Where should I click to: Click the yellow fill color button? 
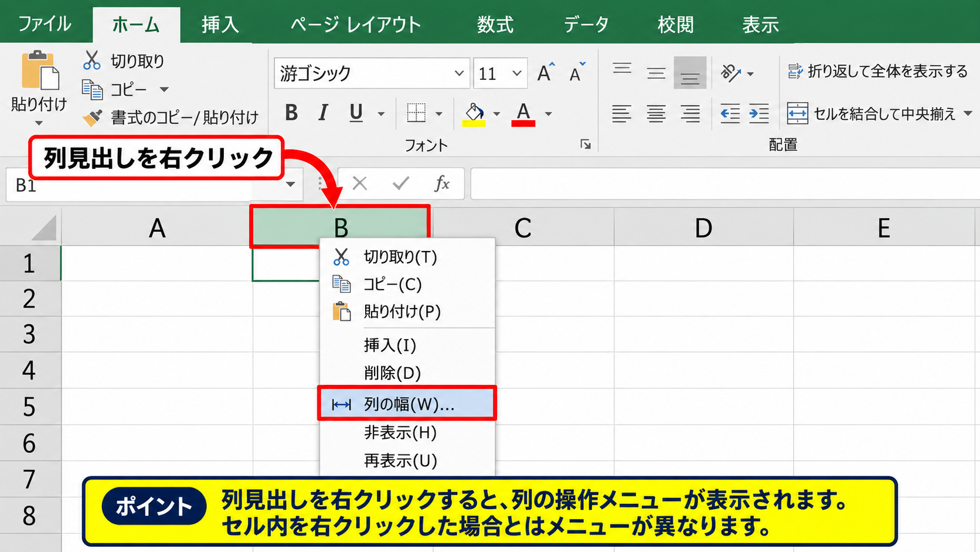(x=474, y=114)
